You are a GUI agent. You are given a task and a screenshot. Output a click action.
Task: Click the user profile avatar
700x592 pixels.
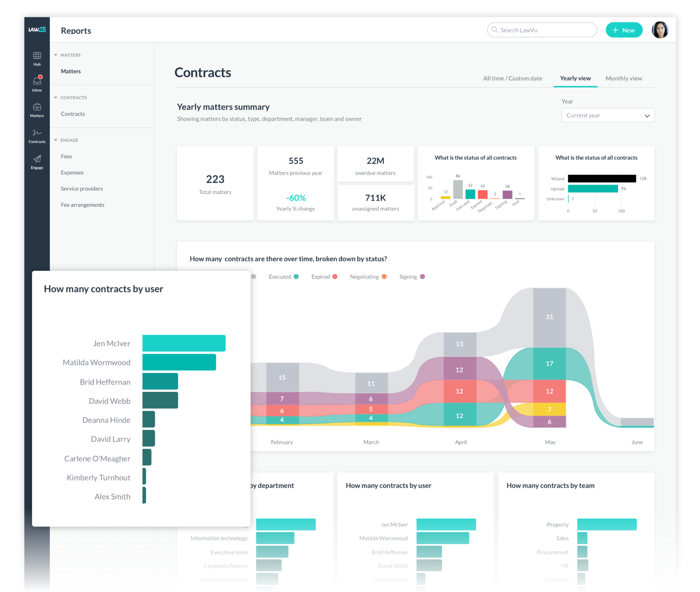pyautogui.click(x=659, y=30)
